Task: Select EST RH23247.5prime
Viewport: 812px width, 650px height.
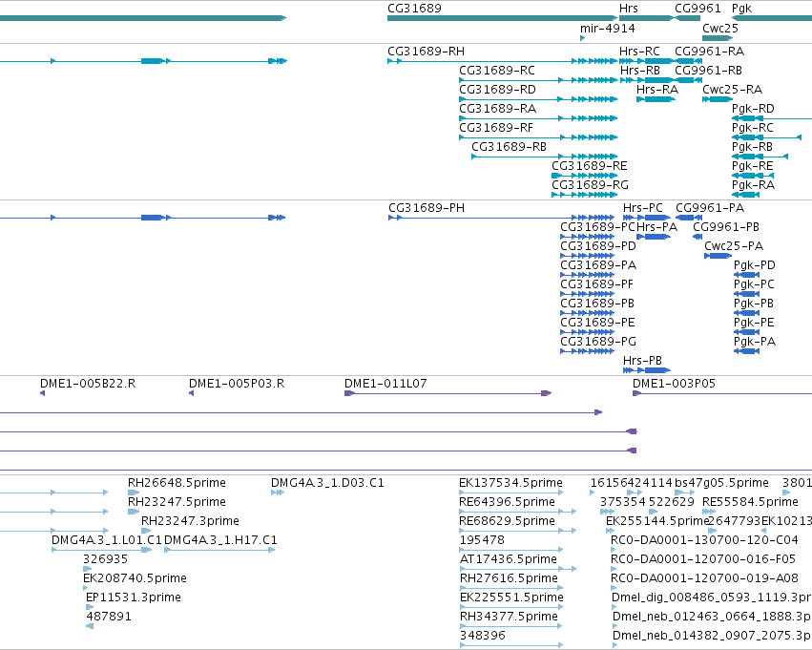Action: pos(134,512)
